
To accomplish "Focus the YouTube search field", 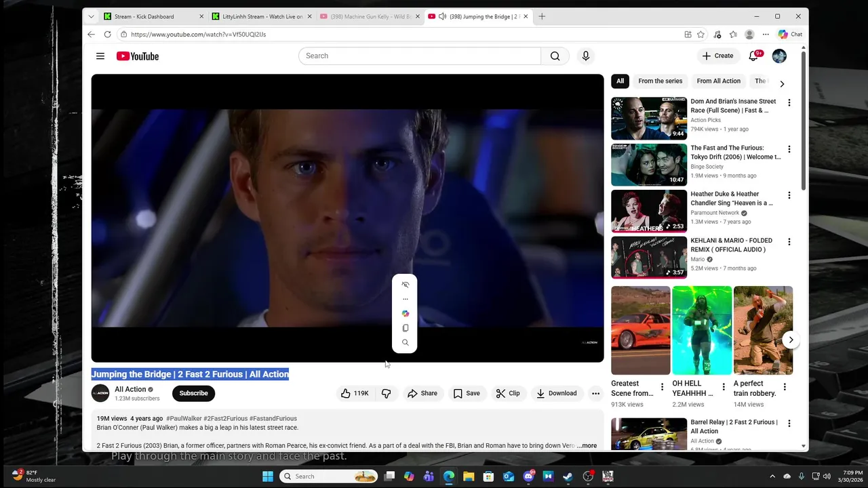I will tap(420, 56).
